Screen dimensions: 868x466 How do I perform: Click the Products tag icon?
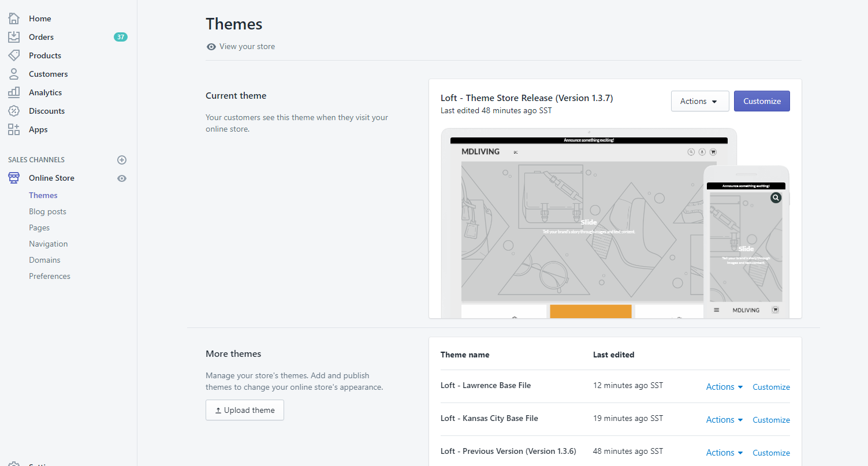tap(14, 55)
